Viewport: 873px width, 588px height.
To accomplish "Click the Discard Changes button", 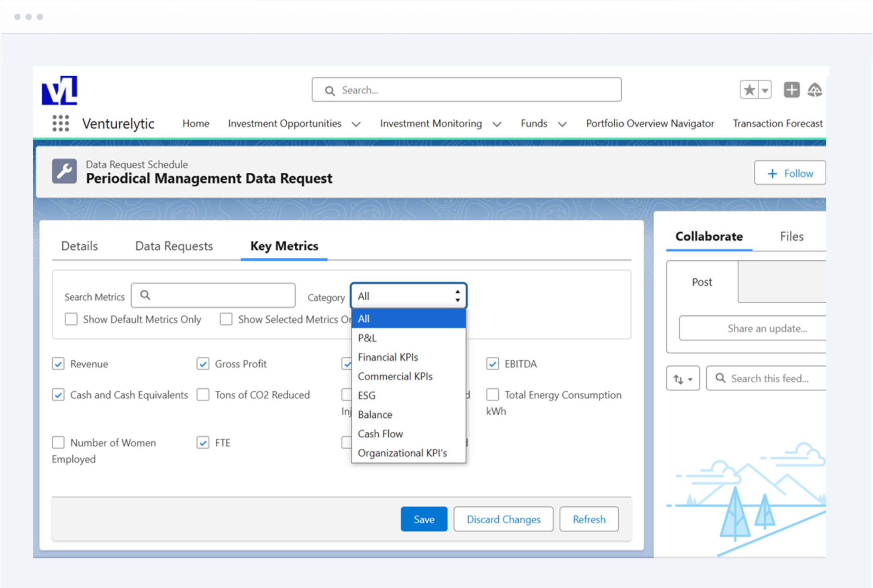I will pos(503,519).
